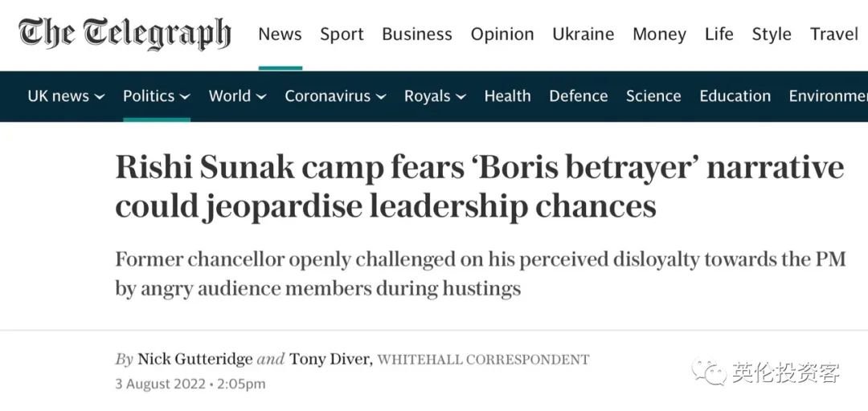The image size is (868, 411).
Task: Click the WeChat watermark icon
Action: 710,372
